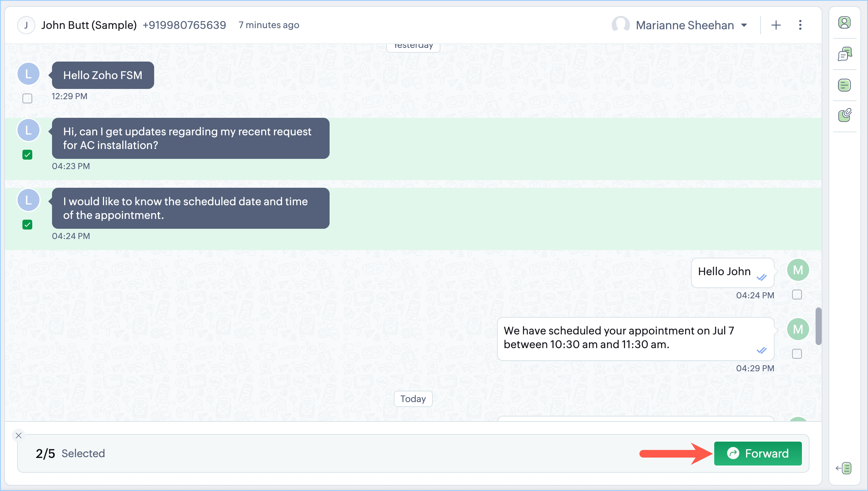Click John Butt contact avatar J
This screenshot has width=868, height=491.
click(x=26, y=25)
